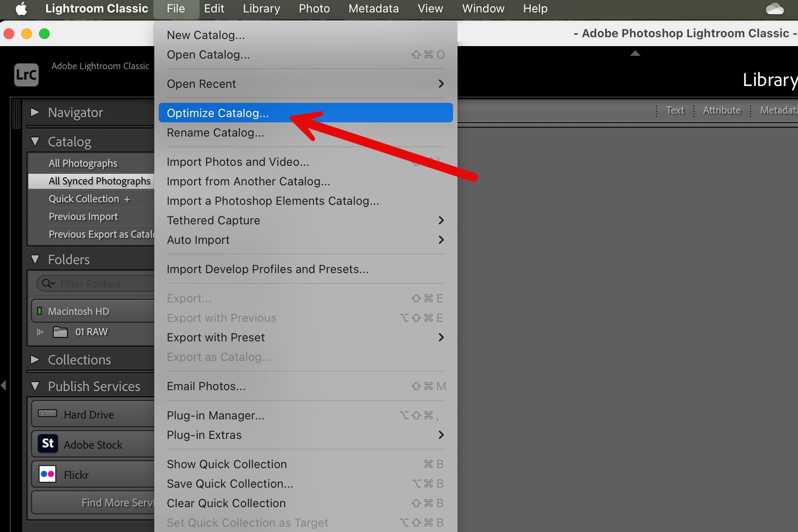Click the Adobe Stock publish service
The height and width of the screenshot is (532, 798).
[x=93, y=444]
